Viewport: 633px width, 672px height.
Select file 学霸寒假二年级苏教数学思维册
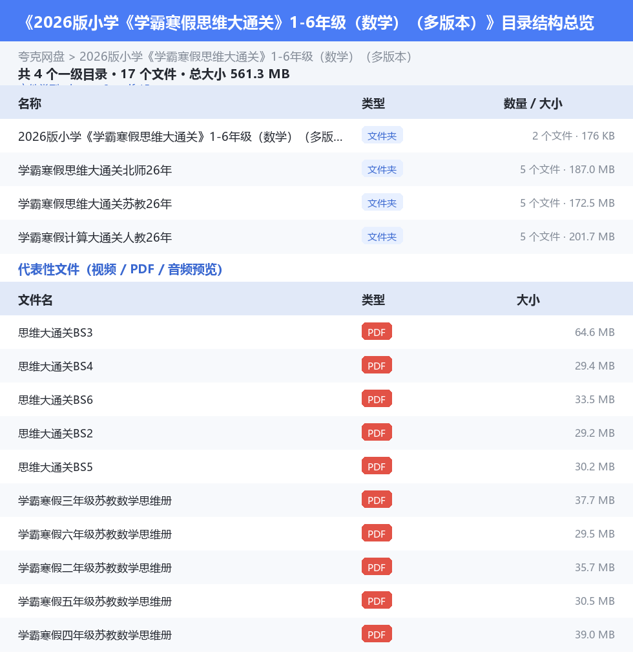click(95, 568)
